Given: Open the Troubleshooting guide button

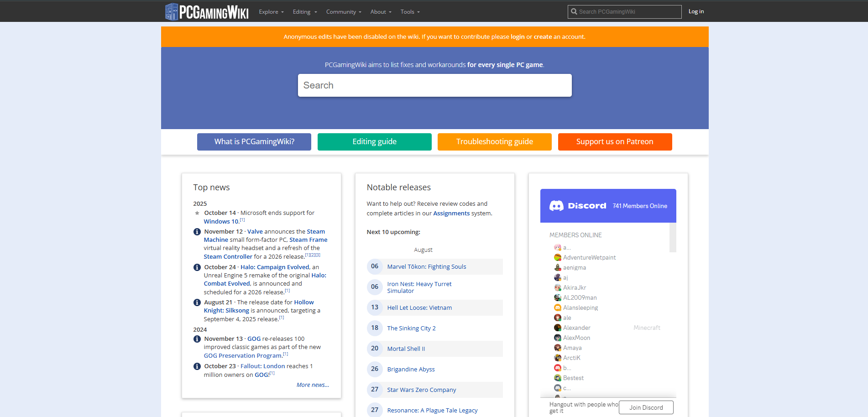Looking at the screenshot, I should [x=495, y=142].
